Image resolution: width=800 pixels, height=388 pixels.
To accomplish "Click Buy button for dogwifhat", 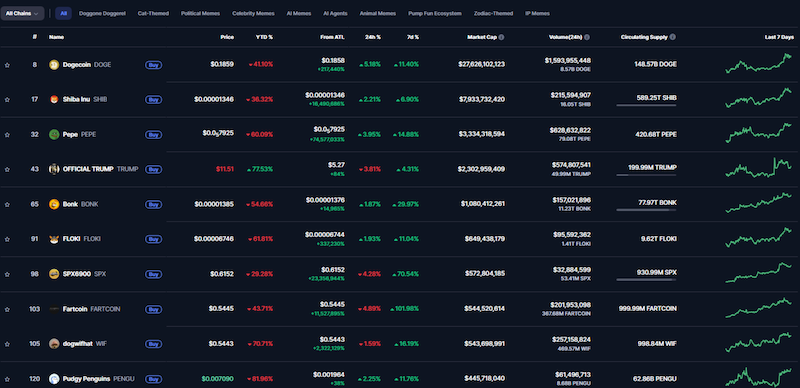I will (154, 344).
